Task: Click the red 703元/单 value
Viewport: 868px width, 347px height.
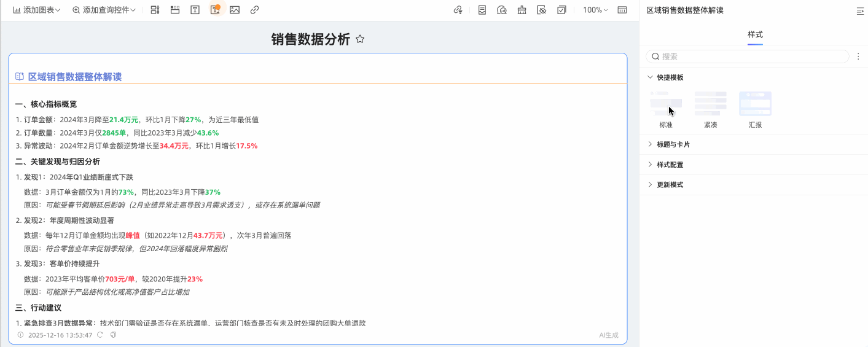Action: click(x=120, y=279)
